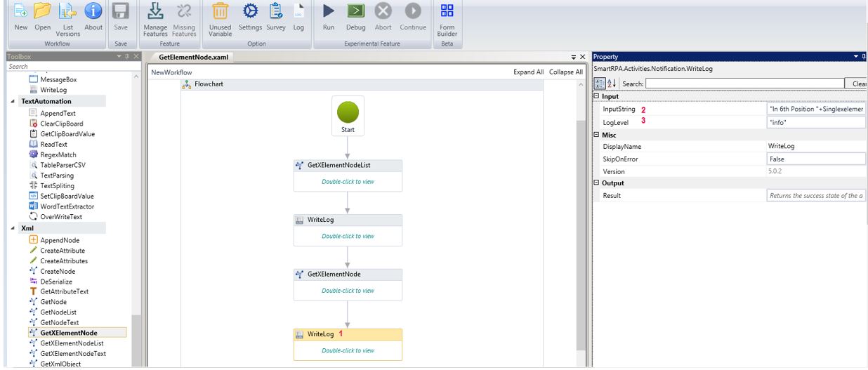Open the List Versions icon

[68, 11]
